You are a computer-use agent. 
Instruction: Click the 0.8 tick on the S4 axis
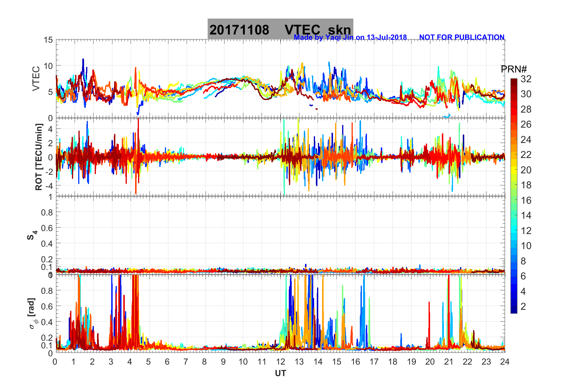47,213
